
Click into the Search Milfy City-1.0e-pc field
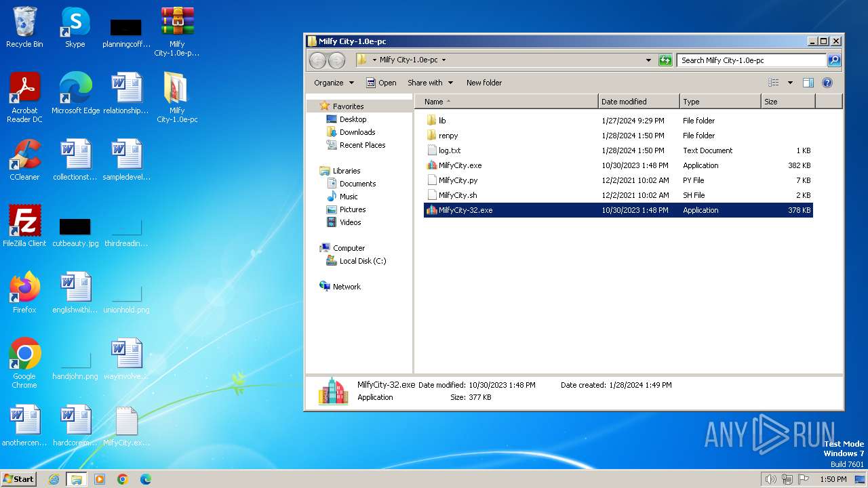point(751,60)
